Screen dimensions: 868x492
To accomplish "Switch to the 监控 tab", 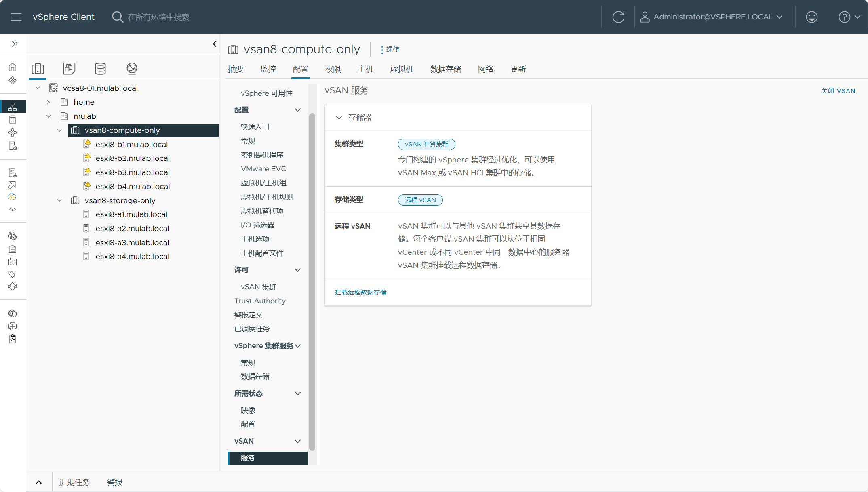I will [268, 69].
